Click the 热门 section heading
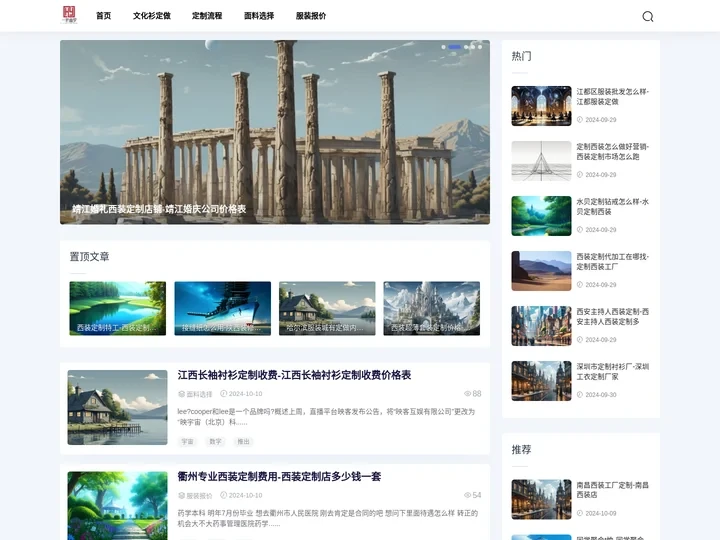 coord(522,56)
